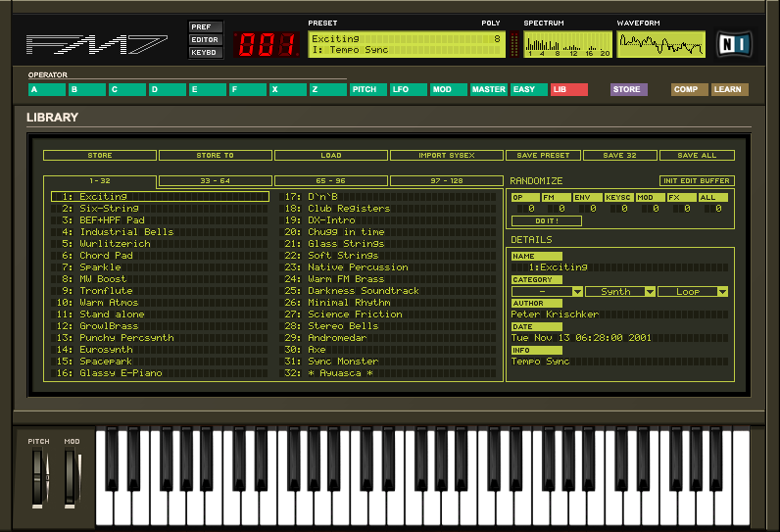Click the Native Instruments logo
The image size is (780, 532).
click(x=734, y=43)
